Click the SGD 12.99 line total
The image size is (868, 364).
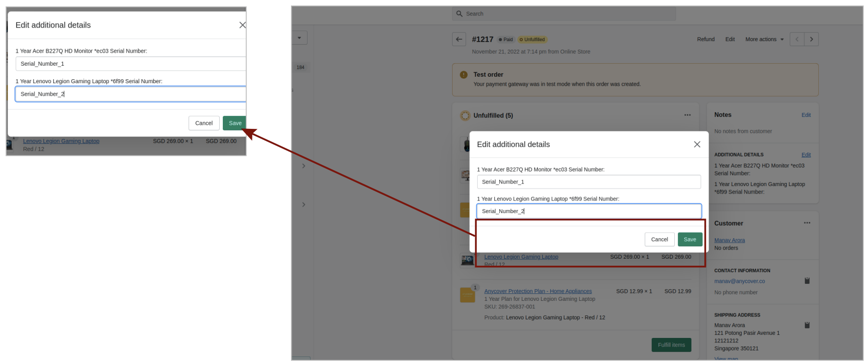coord(677,291)
